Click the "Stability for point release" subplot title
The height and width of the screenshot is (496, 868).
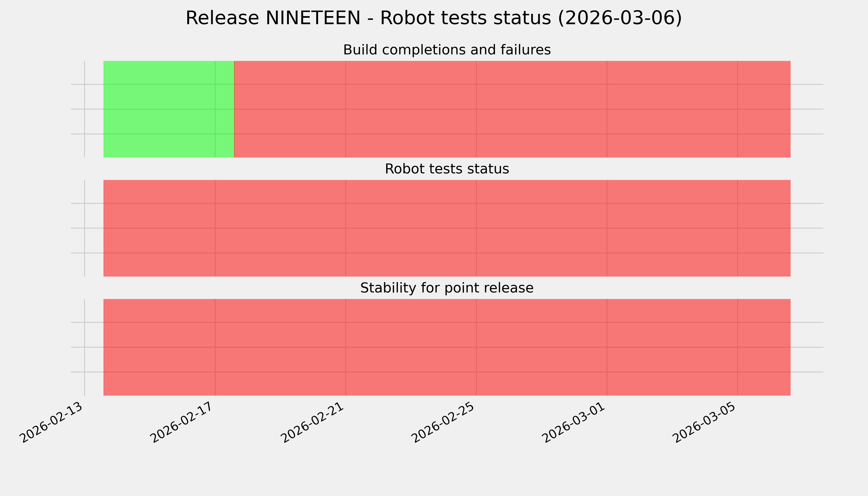tap(447, 288)
